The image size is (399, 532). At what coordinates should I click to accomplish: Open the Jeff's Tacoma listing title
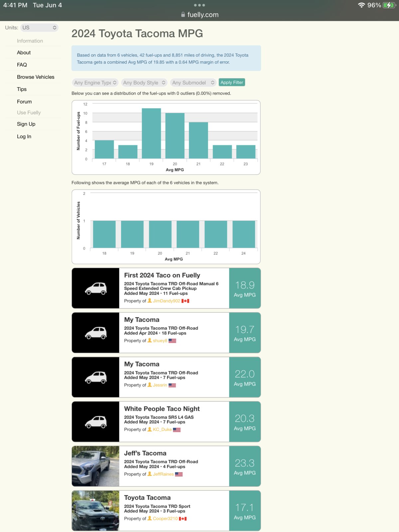pyautogui.click(x=145, y=453)
